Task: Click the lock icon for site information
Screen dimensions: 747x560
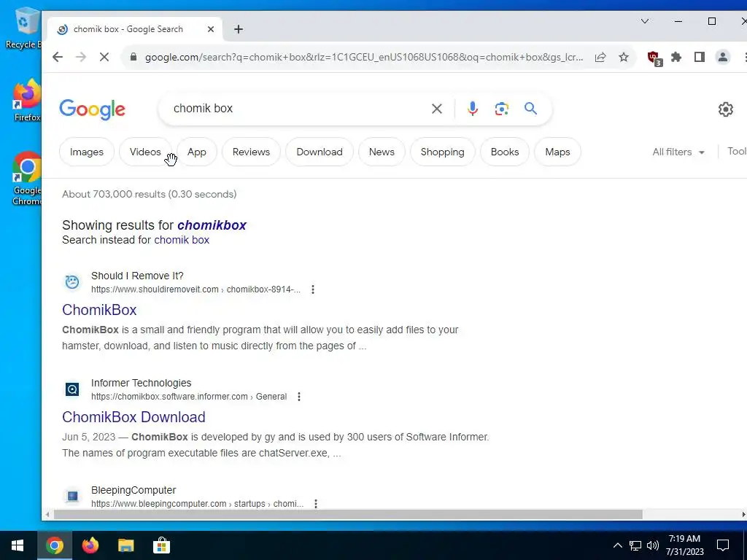Action: click(x=133, y=57)
